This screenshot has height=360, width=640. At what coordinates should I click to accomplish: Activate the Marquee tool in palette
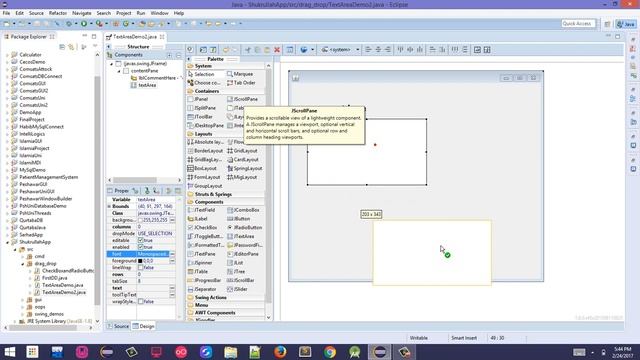(x=240, y=74)
